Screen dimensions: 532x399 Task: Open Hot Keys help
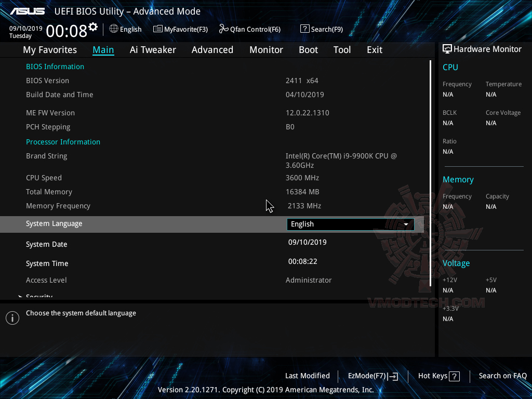(x=438, y=376)
